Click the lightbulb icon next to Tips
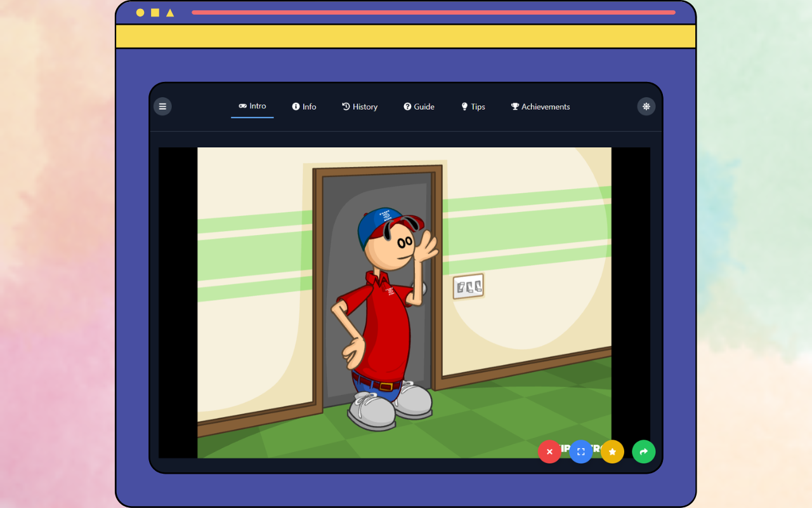Screen dimensions: 812x508 (x=464, y=106)
